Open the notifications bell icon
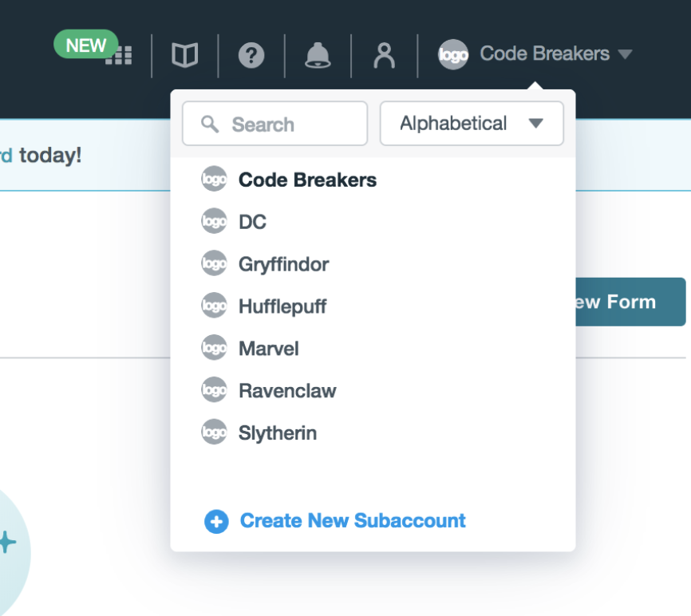 tap(318, 55)
